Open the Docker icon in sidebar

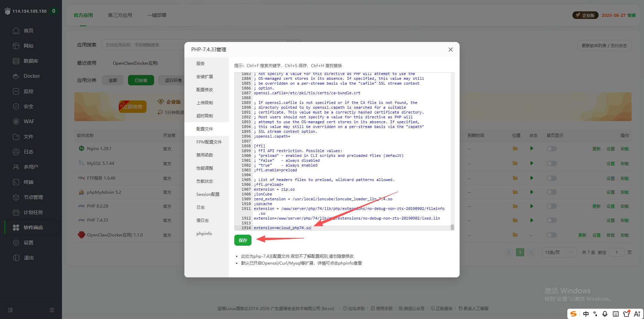[x=16, y=76]
